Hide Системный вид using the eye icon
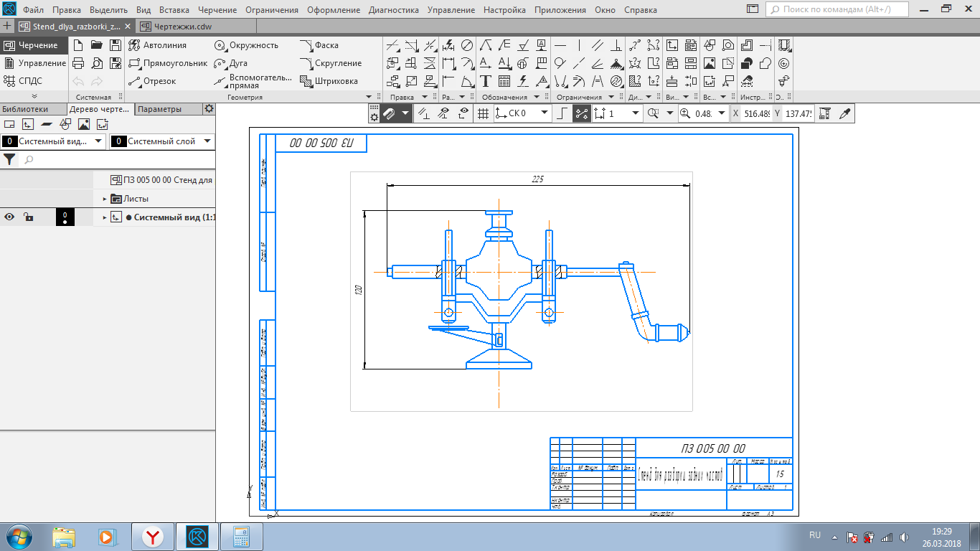 click(10, 217)
